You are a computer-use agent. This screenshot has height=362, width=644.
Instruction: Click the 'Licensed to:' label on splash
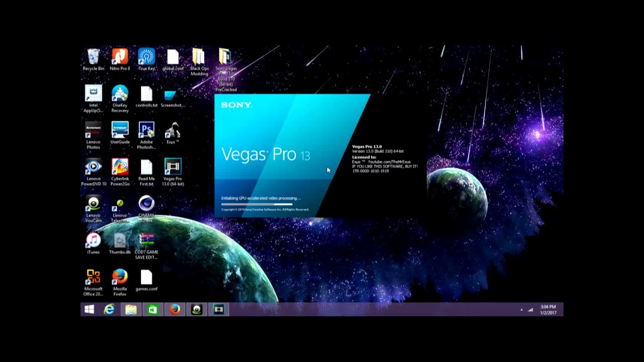click(x=364, y=157)
